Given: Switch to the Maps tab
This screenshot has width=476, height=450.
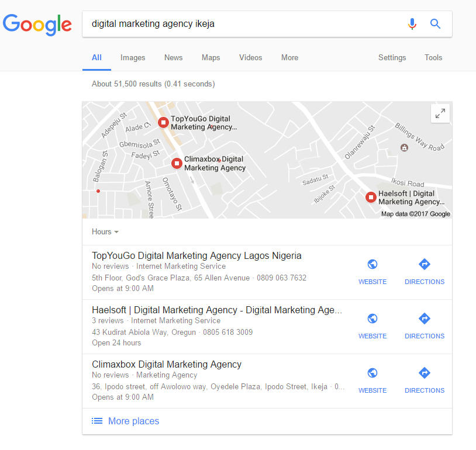Looking at the screenshot, I should click(211, 58).
